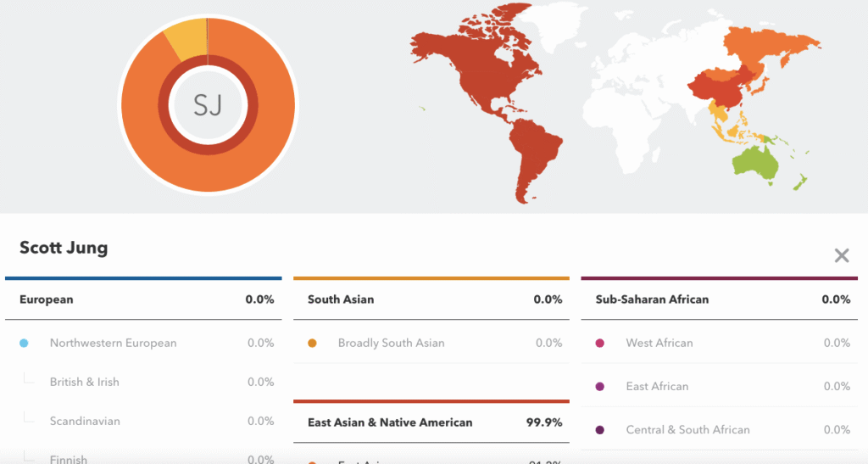Click the pink West African dot
The height and width of the screenshot is (464, 868).
pos(600,343)
